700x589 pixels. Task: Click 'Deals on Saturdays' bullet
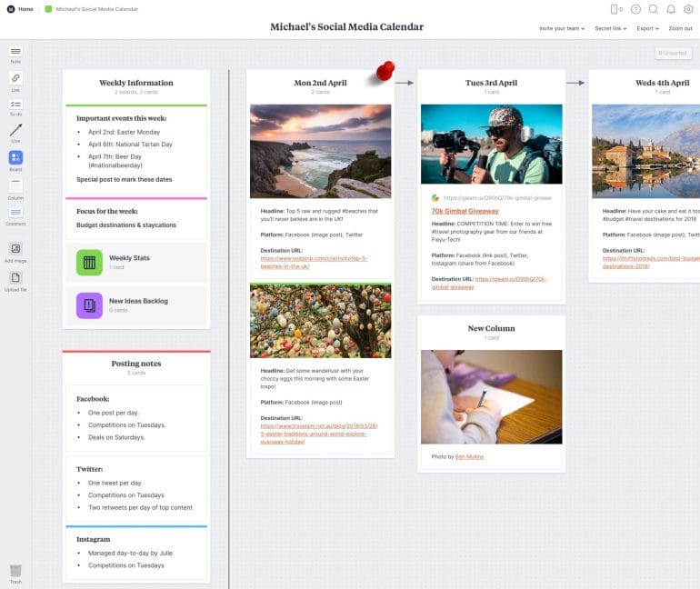[116, 437]
